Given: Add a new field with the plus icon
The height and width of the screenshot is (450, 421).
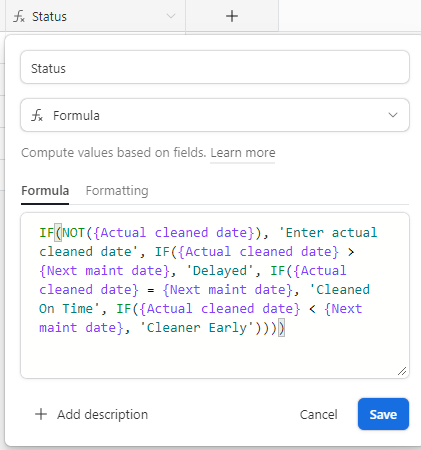Looking at the screenshot, I should [x=232, y=16].
